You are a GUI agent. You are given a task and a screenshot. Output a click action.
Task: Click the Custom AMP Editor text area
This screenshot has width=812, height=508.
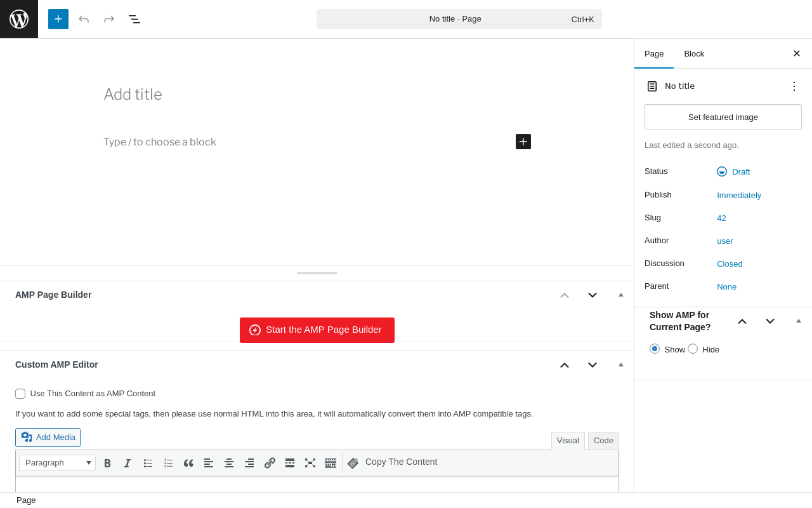point(317,485)
